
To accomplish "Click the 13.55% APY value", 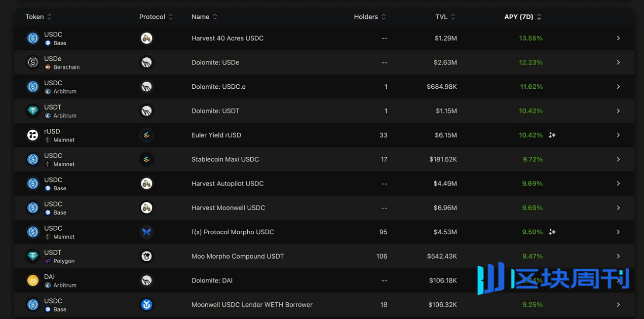I will pyautogui.click(x=531, y=38).
